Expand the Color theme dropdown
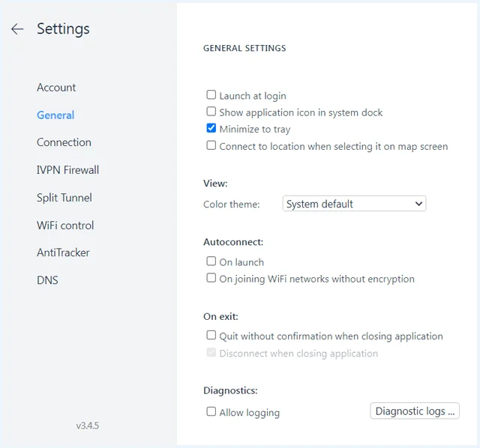Screen dimensions: 480x448 pyautogui.click(x=354, y=204)
